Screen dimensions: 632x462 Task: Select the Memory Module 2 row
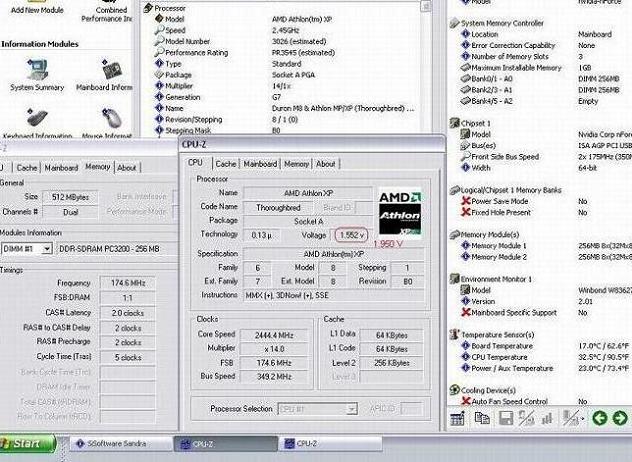tap(546, 256)
